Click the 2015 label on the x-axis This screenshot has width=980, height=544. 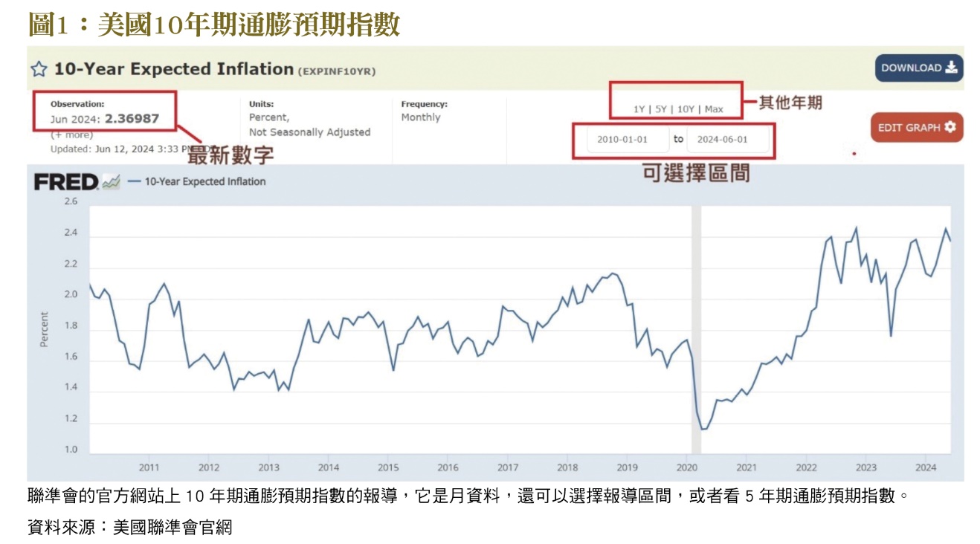point(388,467)
